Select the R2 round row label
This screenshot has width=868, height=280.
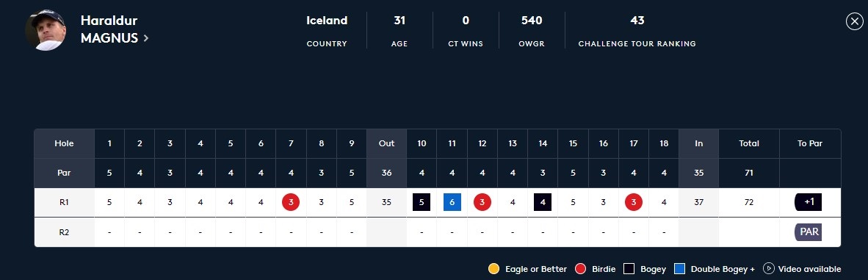pyautogui.click(x=64, y=232)
